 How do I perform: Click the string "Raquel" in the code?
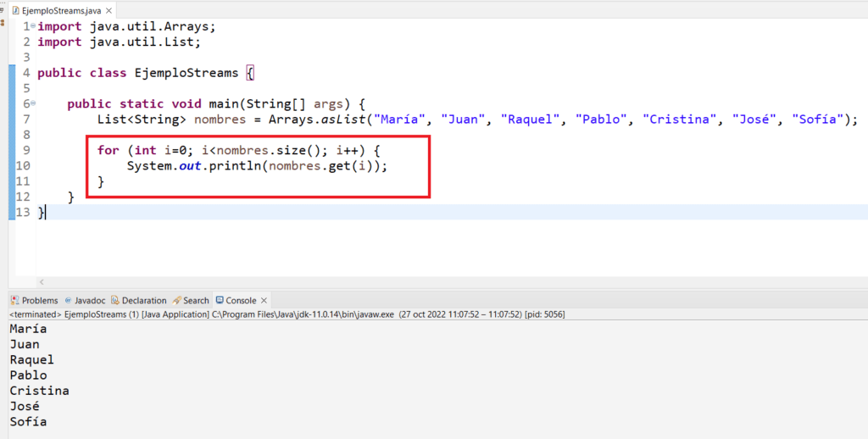click(x=530, y=119)
